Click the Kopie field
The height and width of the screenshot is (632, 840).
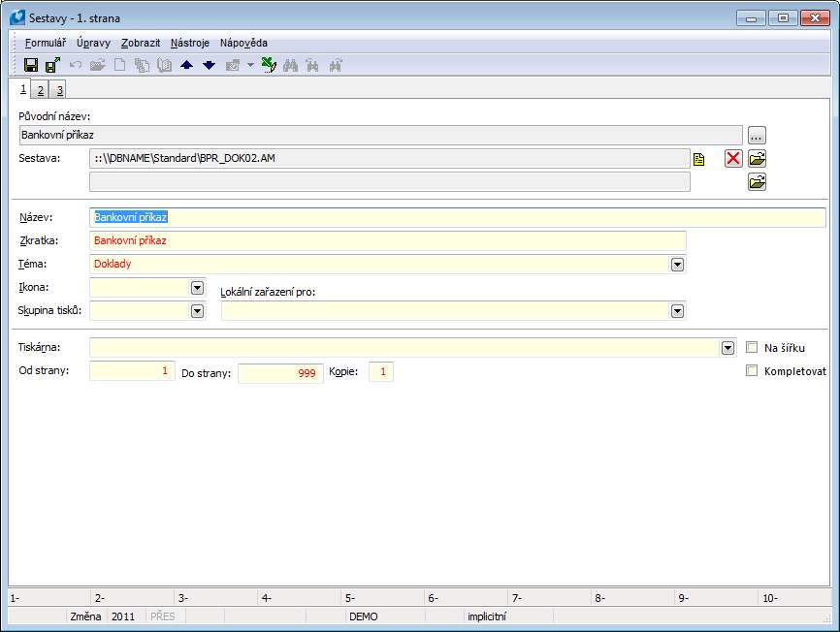[x=381, y=371]
